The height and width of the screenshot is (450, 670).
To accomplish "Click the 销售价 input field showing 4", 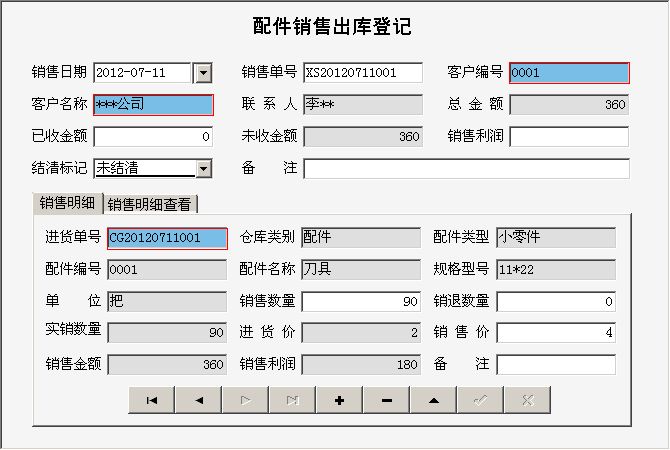I will (x=556, y=332).
